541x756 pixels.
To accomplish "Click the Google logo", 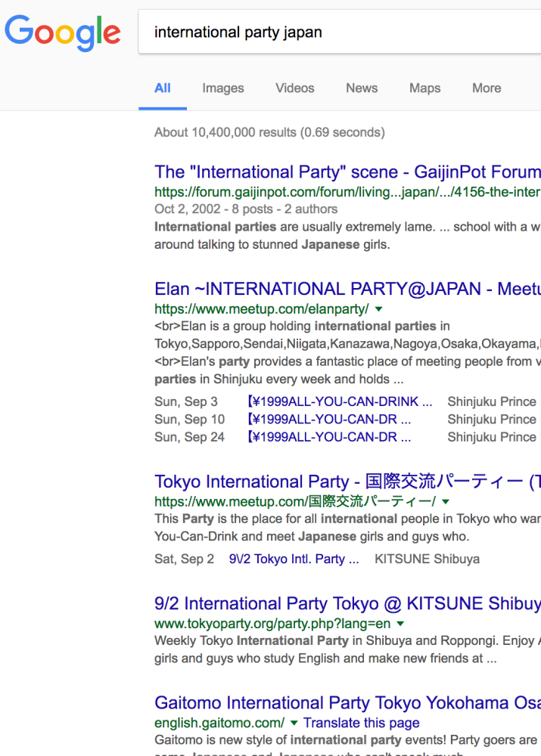I will click(63, 33).
